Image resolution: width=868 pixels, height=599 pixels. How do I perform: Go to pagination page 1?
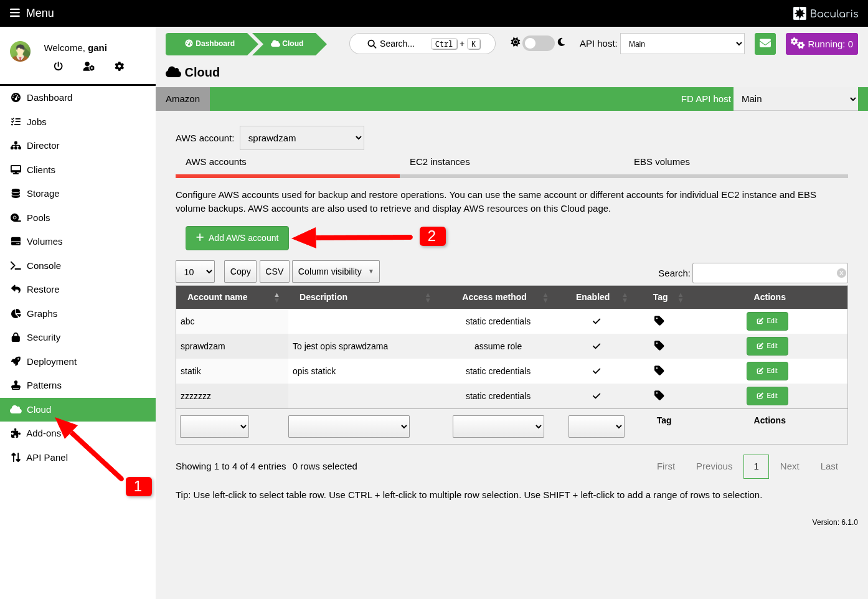756,466
